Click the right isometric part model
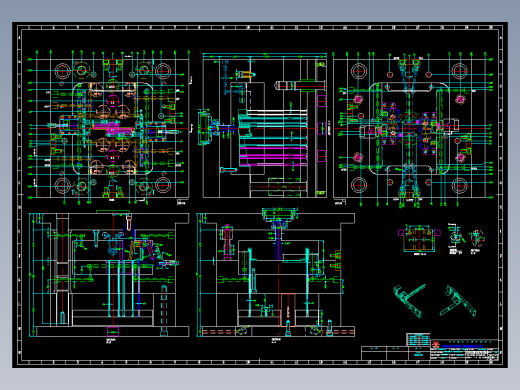The width and height of the screenshot is (520, 390). pyautogui.click(x=458, y=301)
